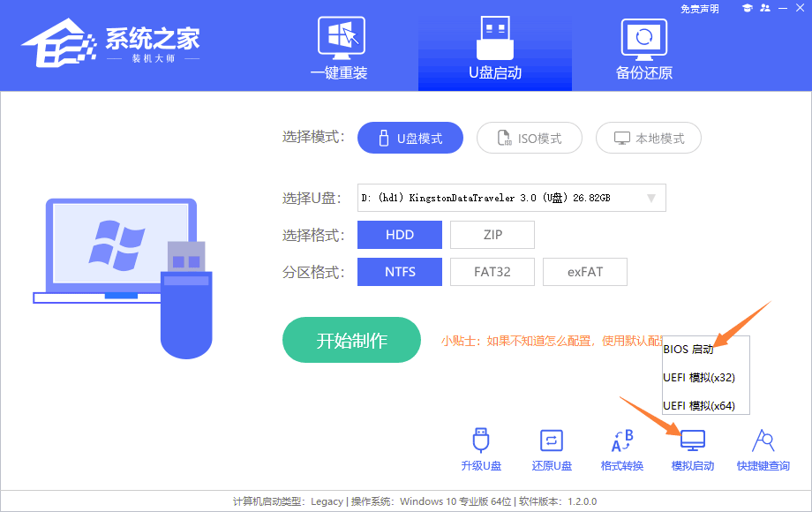Switch to the 一键重装 tab
Image resolution: width=812 pixels, height=512 pixels.
point(339,47)
